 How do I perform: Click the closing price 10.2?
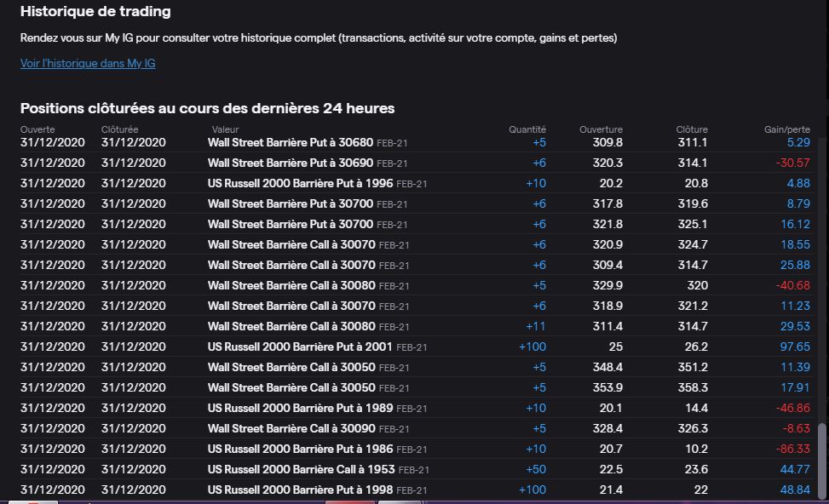pos(696,449)
